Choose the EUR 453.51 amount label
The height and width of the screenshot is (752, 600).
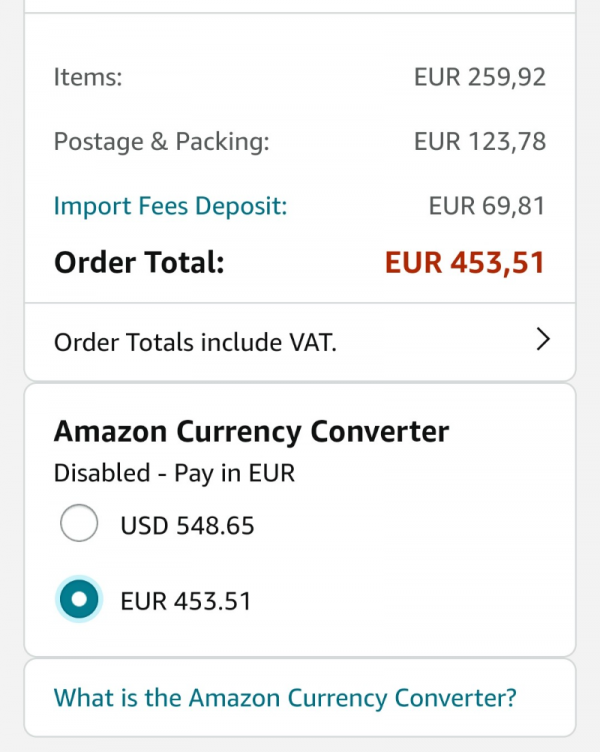(186, 601)
